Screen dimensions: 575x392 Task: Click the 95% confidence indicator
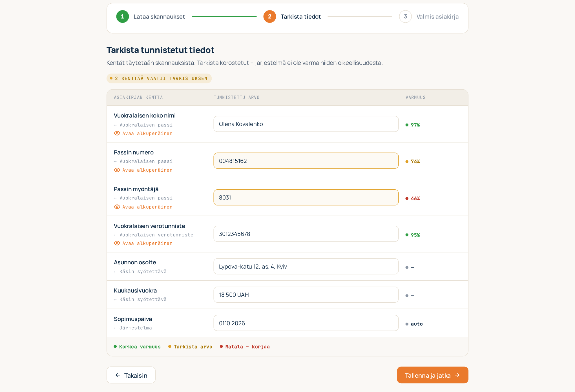(x=413, y=235)
